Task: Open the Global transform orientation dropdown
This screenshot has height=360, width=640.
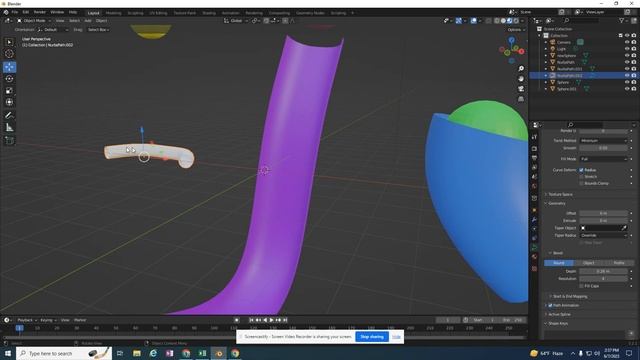Action: 236,20
